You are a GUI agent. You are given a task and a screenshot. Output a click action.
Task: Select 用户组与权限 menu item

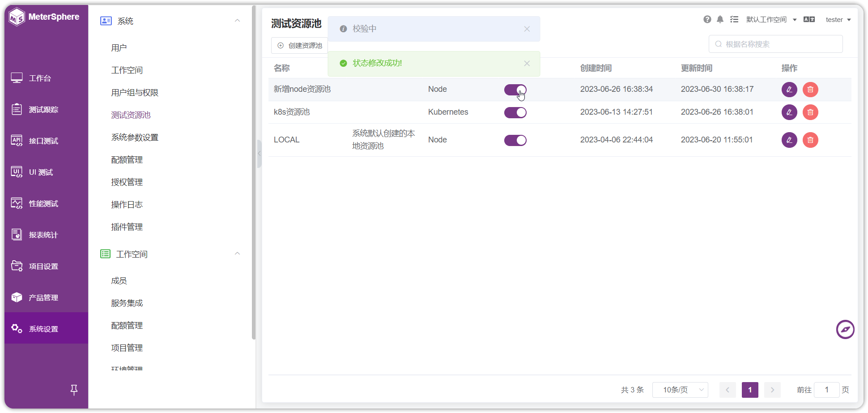[x=135, y=93]
